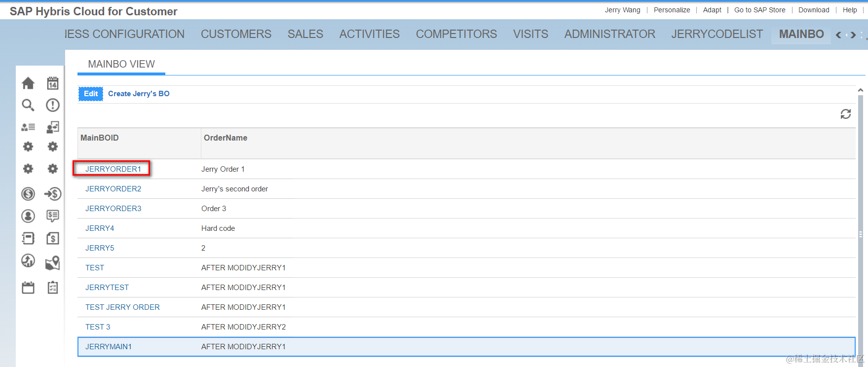Open the dollar speech bubble icon
868x367 pixels.
tap(52, 216)
